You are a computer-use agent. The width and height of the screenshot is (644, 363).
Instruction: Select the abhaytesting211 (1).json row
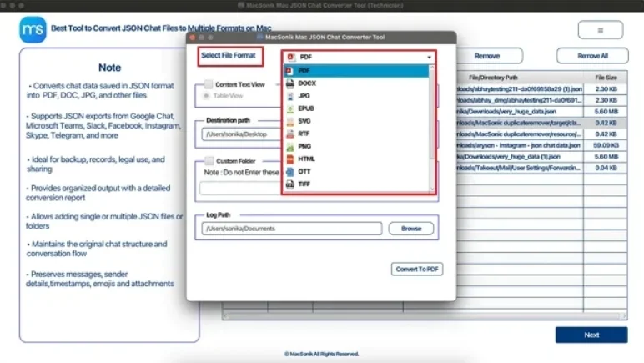point(541,89)
